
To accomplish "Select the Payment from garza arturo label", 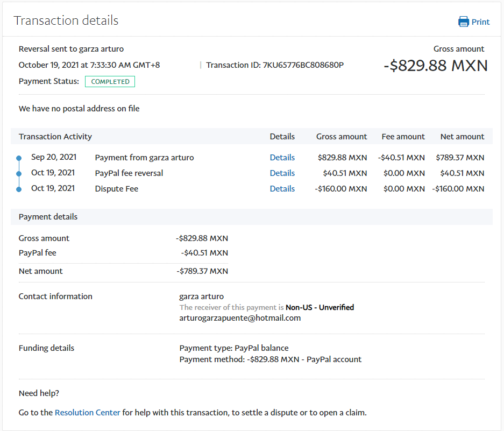I will click(144, 158).
